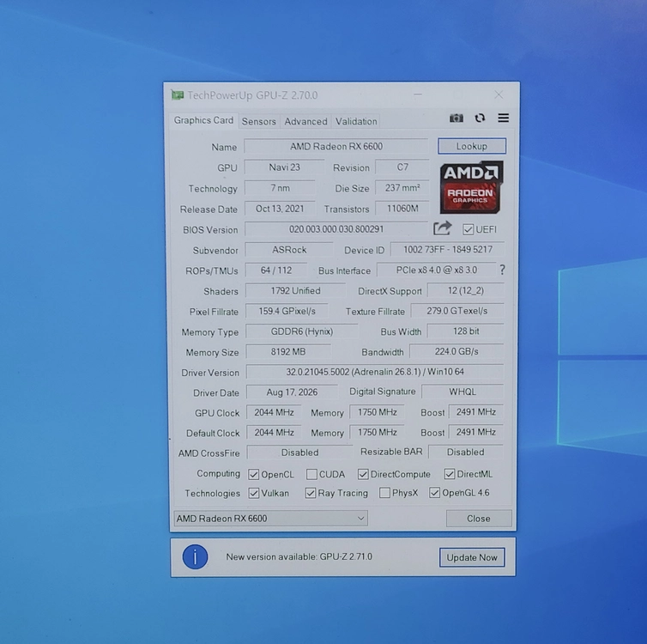Click the BIOS export share icon
Viewport: 647px width, 644px height.
pyautogui.click(x=442, y=228)
